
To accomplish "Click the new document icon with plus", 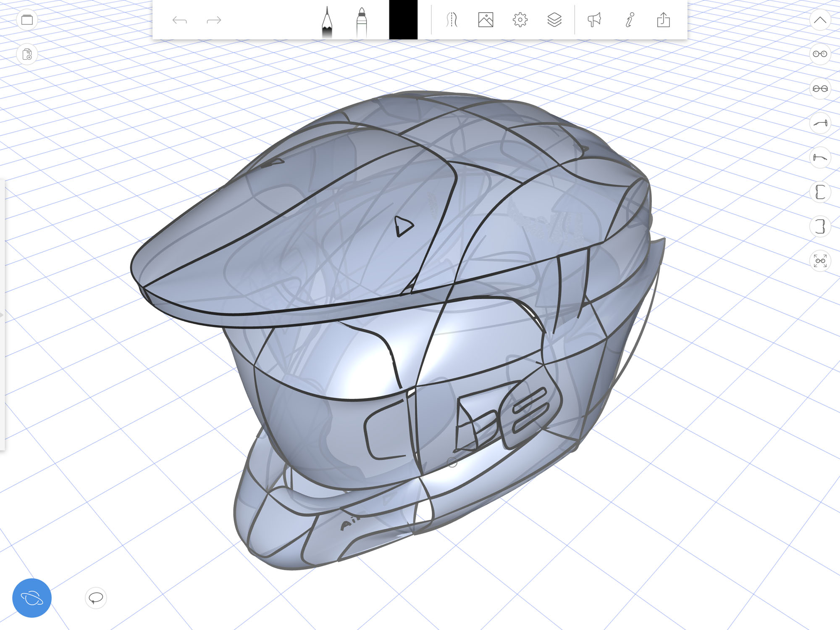I will tap(27, 54).
